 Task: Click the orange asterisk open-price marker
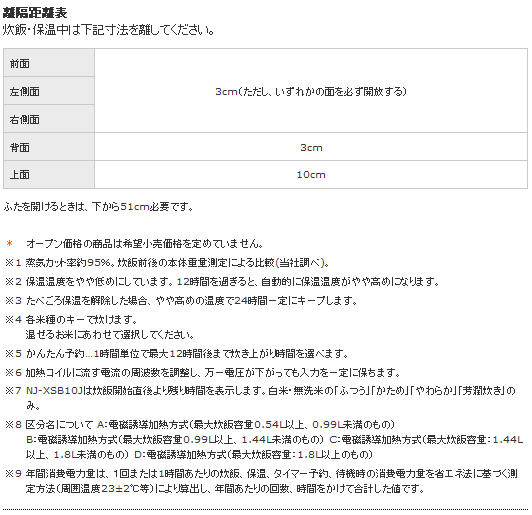[10, 244]
